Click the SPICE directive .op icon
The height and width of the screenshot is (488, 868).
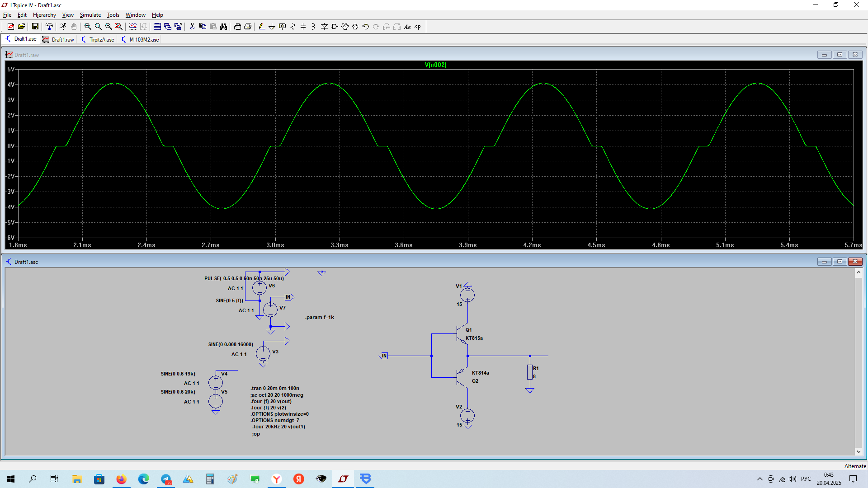pos(418,27)
